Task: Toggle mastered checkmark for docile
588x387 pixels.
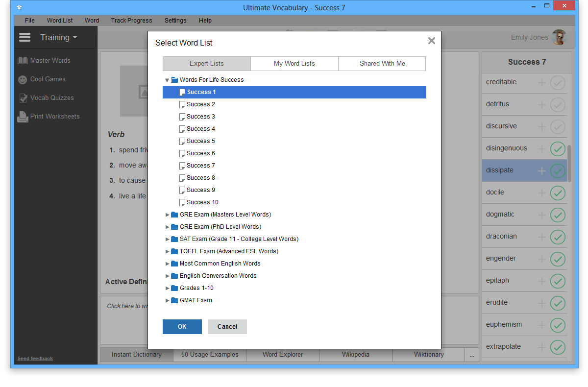Action: 558,193
